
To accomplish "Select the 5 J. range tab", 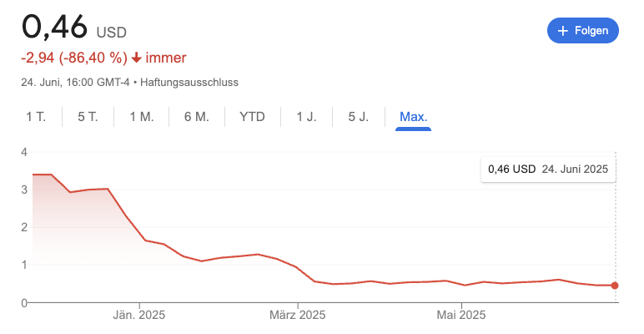I will click(x=358, y=117).
